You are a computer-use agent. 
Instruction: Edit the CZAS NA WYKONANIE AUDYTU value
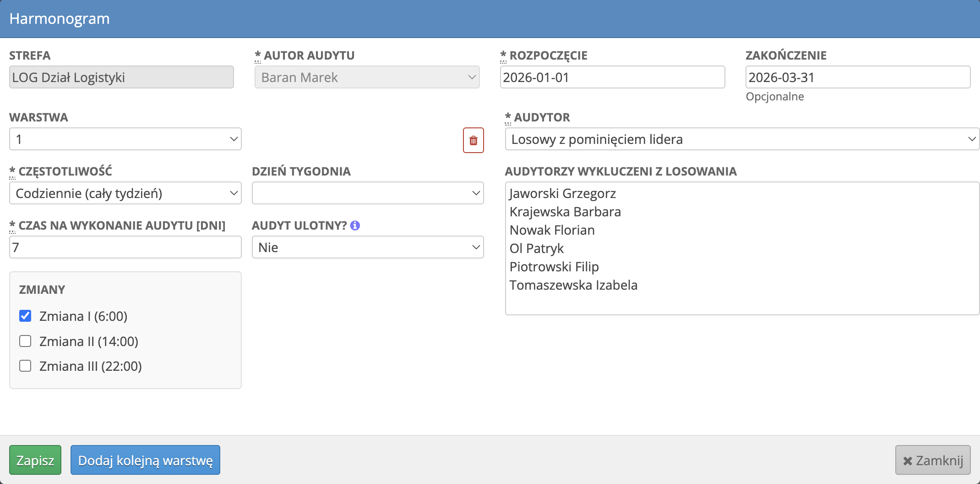pyautogui.click(x=125, y=247)
